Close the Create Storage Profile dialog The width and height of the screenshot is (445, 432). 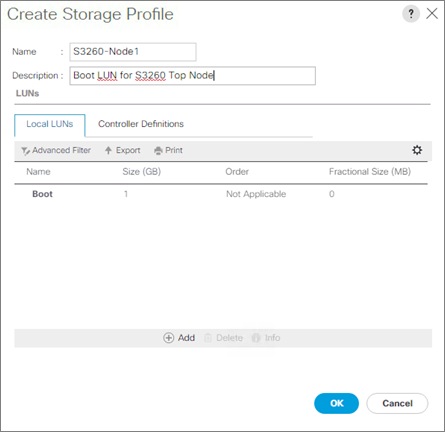point(432,14)
